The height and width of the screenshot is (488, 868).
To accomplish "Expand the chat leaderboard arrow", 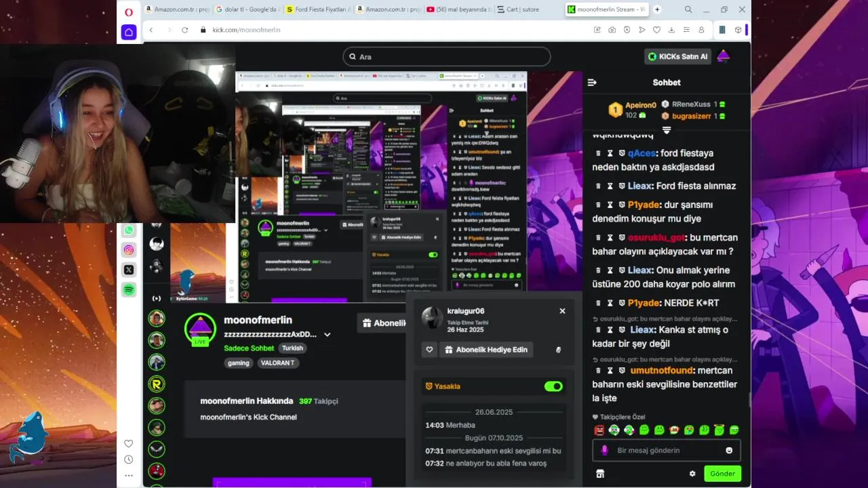I will (x=667, y=130).
